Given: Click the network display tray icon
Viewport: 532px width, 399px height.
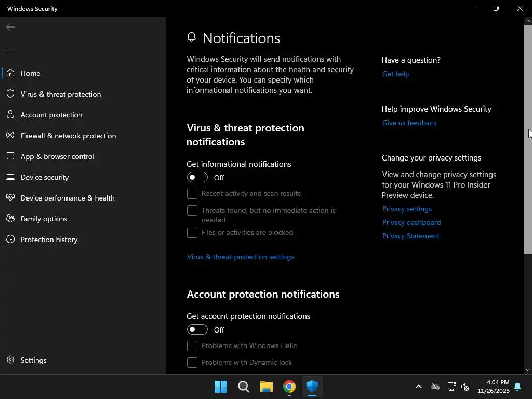Looking at the screenshot, I should pyautogui.click(x=451, y=387).
